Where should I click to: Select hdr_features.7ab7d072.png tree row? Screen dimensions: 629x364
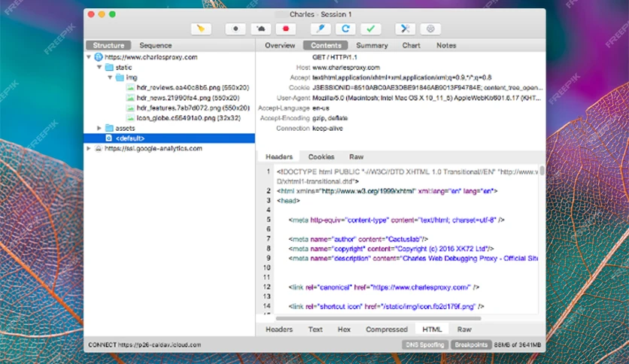tap(169, 108)
